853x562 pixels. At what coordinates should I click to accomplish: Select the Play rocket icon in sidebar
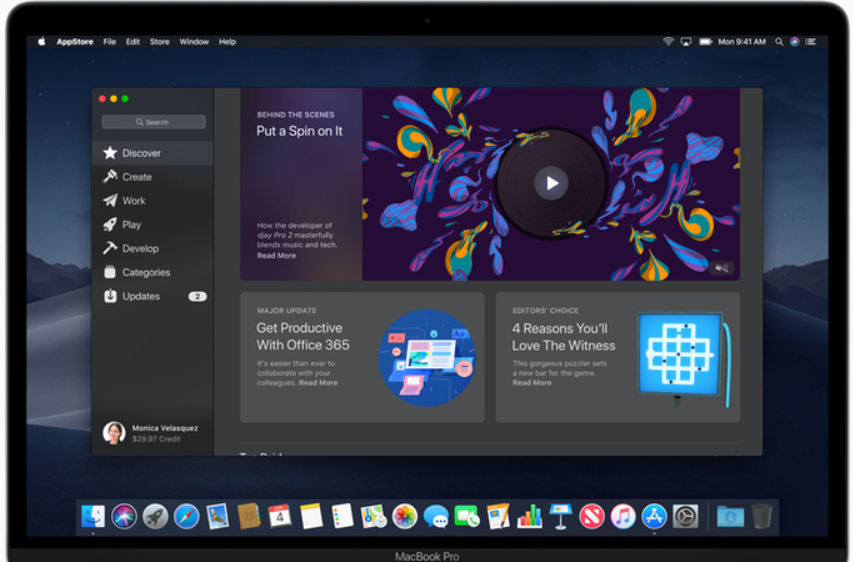pyautogui.click(x=110, y=224)
